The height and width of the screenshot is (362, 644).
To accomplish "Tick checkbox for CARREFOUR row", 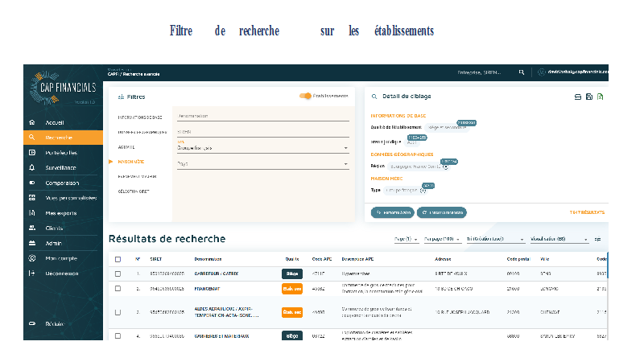I will [118, 274].
